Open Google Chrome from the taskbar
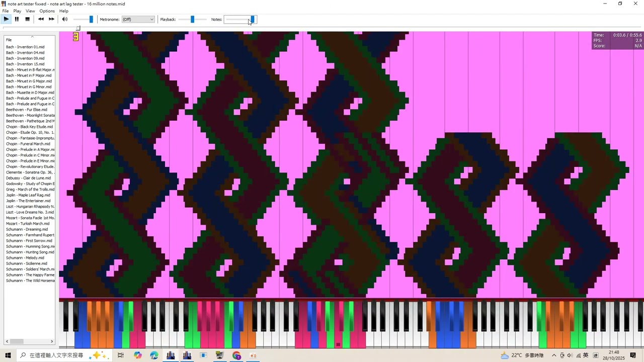The width and height of the screenshot is (644, 362). [236, 355]
